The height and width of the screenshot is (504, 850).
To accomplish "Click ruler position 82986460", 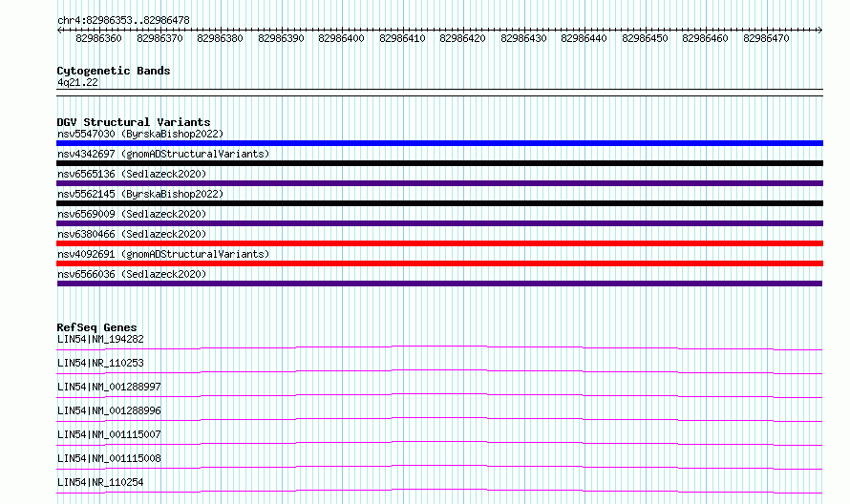I will [705, 38].
